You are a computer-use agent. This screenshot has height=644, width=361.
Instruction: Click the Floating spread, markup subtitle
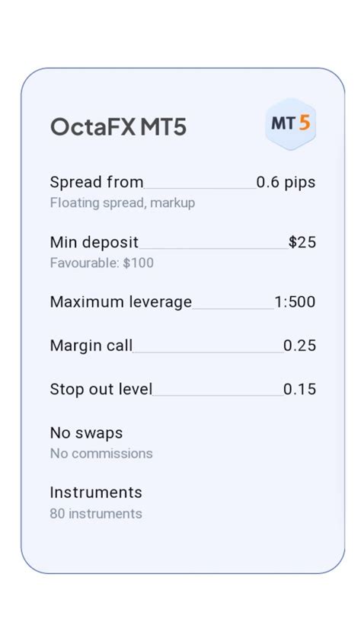pyautogui.click(x=123, y=203)
